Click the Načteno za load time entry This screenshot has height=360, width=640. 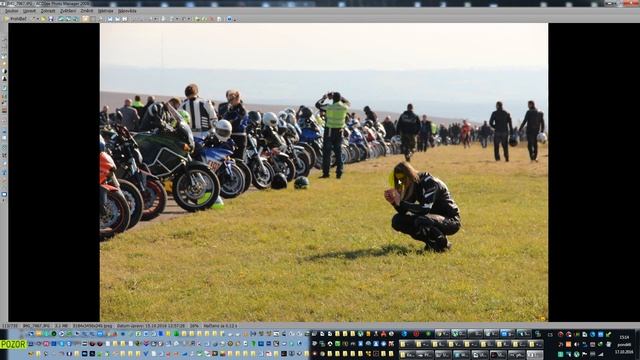pyautogui.click(x=220, y=326)
